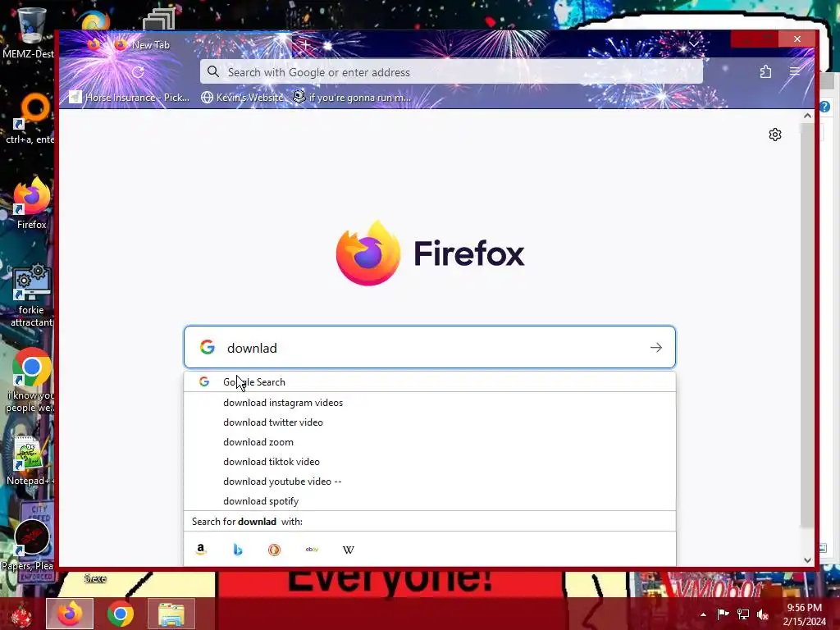Select the Google Search suggestion row
This screenshot has width=840, height=630.
[x=430, y=382]
